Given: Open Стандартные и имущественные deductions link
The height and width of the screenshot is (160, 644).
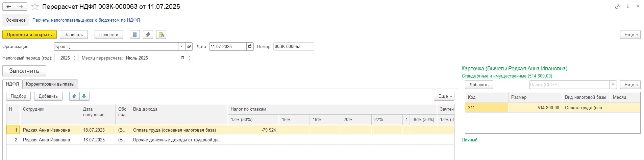Looking at the screenshot, I should [506, 76].
